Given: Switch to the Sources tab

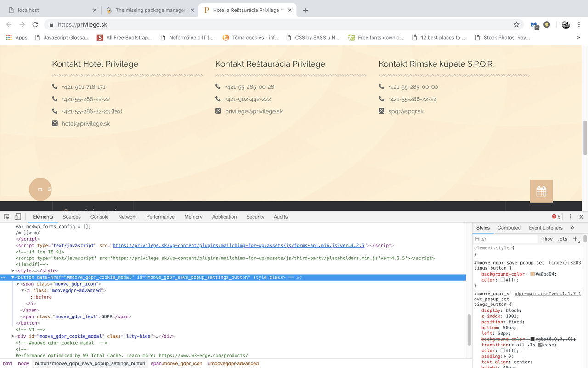Looking at the screenshot, I should tap(72, 217).
